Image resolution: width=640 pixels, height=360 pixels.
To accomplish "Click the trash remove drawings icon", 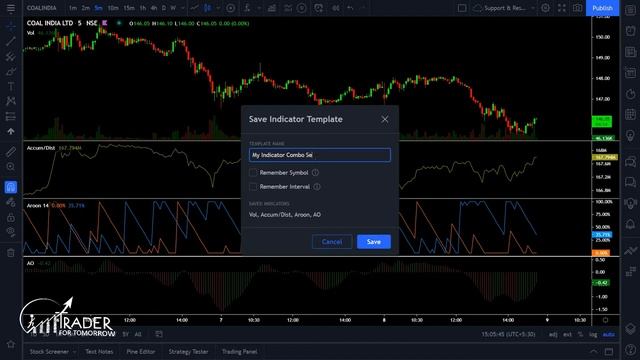I will (x=11, y=253).
